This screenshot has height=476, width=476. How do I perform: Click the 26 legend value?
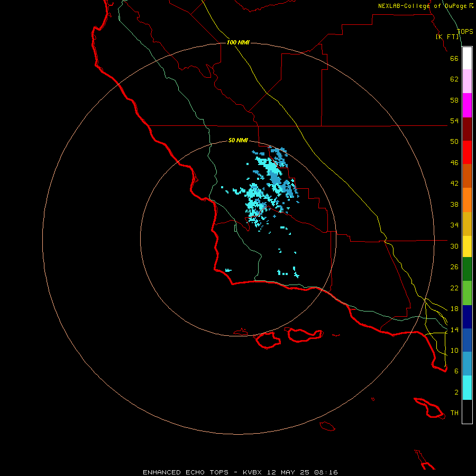tap(454, 267)
